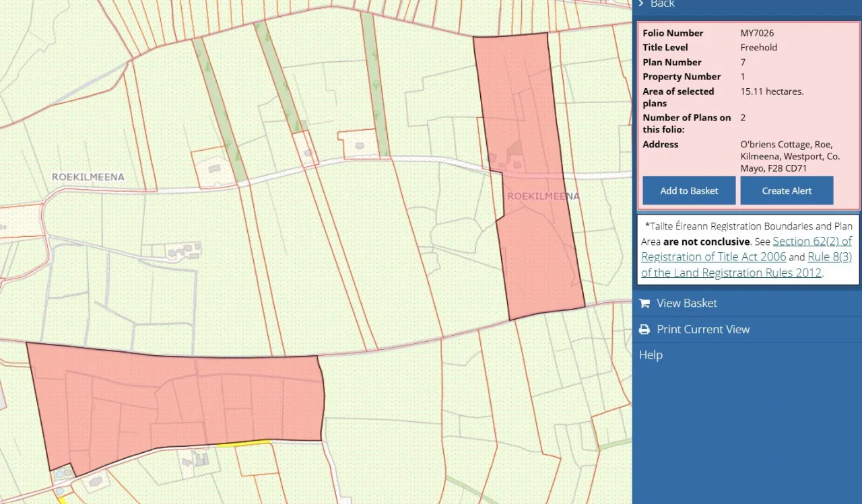Add the folio to basket

point(689,190)
